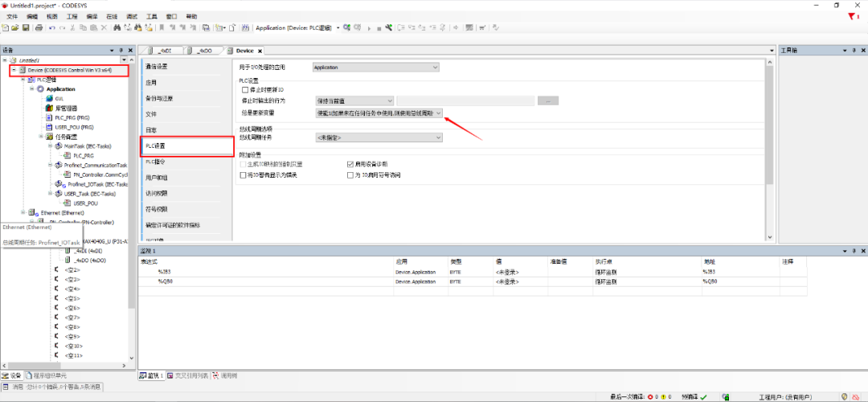Viewport: 868px width, 402px height.
Task: Pin the 设备 panel with its pushpin icon
Action: pyautogui.click(x=121, y=50)
